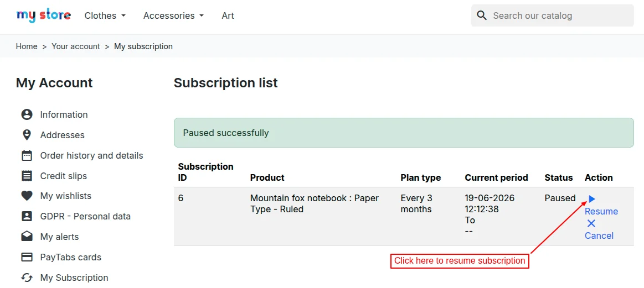Open GDPR - Personal data link
Screen dimensions: 644x288
(85, 216)
